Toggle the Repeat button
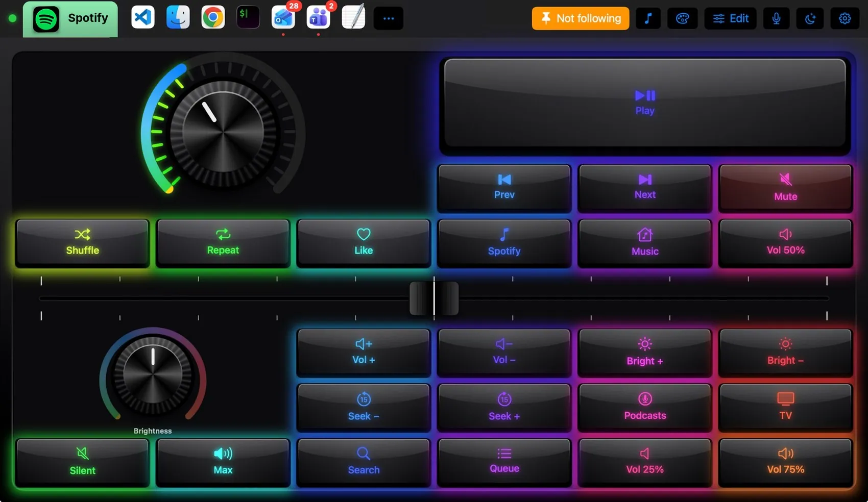The width and height of the screenshot is (868, 502). [x=223, y=243]
